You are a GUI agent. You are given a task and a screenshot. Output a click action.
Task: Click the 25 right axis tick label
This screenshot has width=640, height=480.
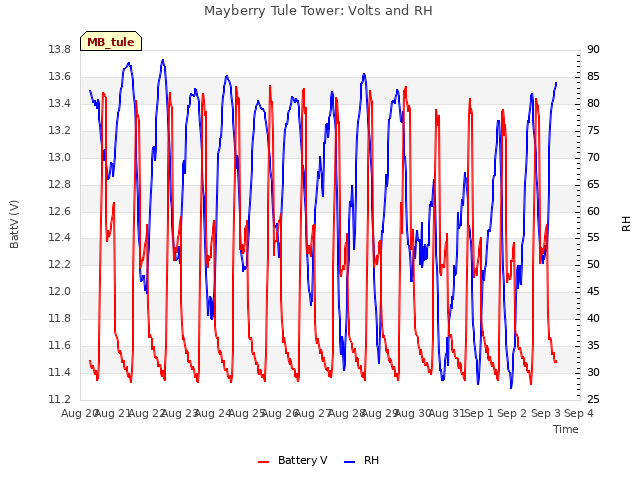click(x=593, y=400)
